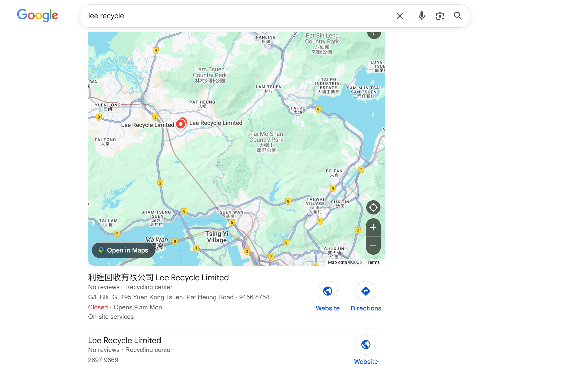Image resolution: width=588 pixels, height=374 pixels.
Task: Click the map Terms link
Action: coord(373,262)
